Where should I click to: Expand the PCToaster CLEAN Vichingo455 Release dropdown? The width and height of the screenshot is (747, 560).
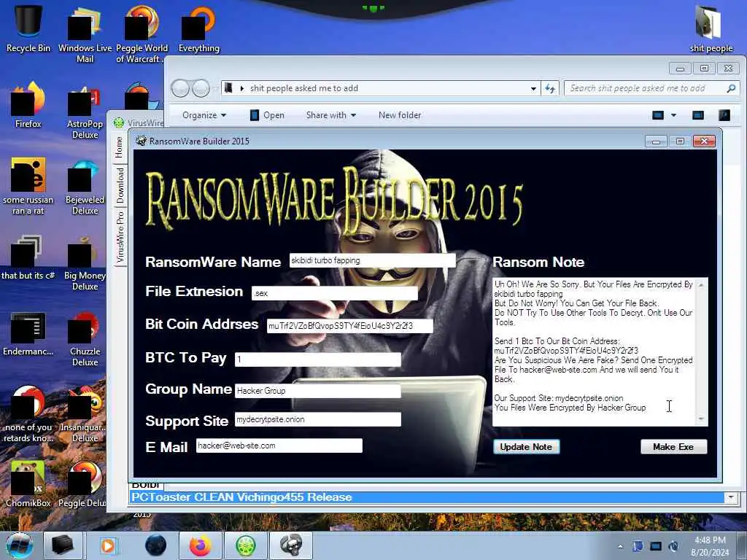click(x=731, y=497)
